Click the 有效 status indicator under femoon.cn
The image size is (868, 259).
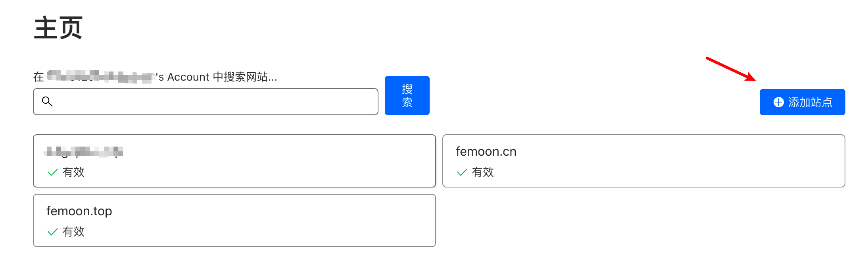pyautogui.click(x=482, y=172)
